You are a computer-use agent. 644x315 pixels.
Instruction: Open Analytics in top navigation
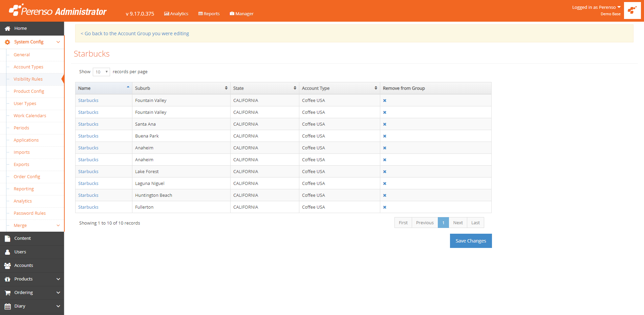[176, 14]
